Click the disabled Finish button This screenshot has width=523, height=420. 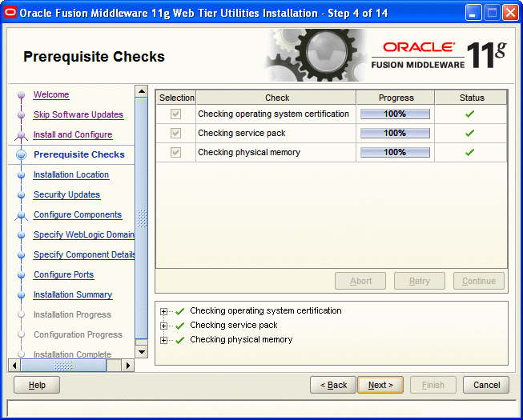pos(433,385)
